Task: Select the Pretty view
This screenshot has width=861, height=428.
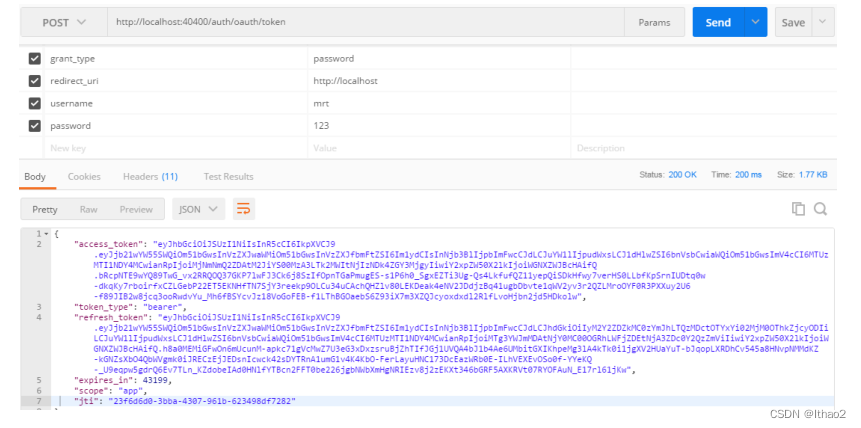Action: tap(44, 209)
